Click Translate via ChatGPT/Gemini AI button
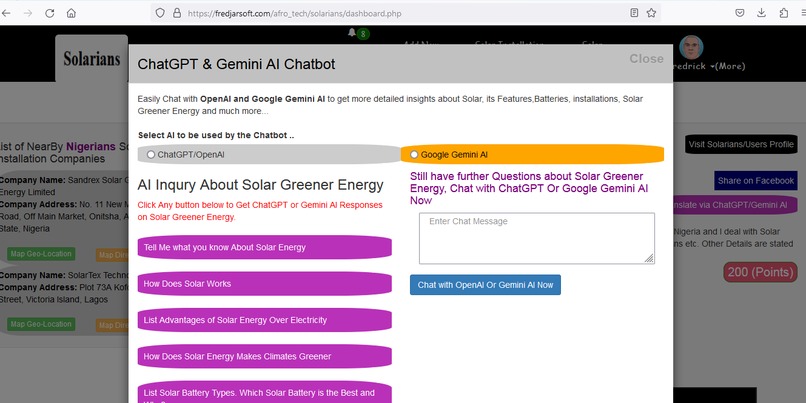This screenshot has width=806, height=403. [735, 205]
